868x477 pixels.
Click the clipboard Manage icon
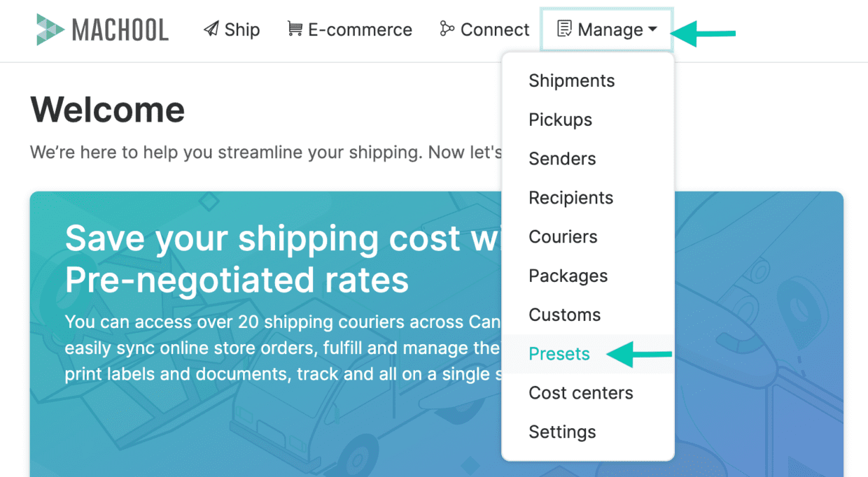(x=564, y=29)
